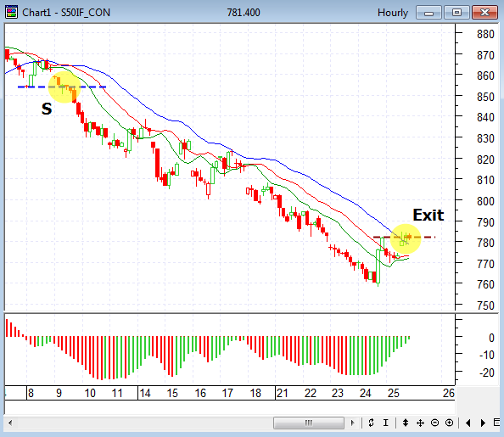
Task: Step chart forward with the right black triangle
Action: (x=483, y=423)
